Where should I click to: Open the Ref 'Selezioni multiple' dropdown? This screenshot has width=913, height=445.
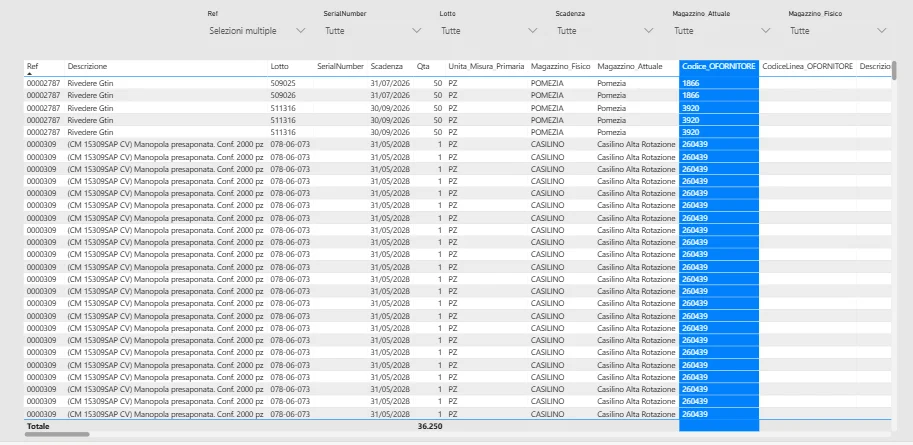[x=243, y=31]
